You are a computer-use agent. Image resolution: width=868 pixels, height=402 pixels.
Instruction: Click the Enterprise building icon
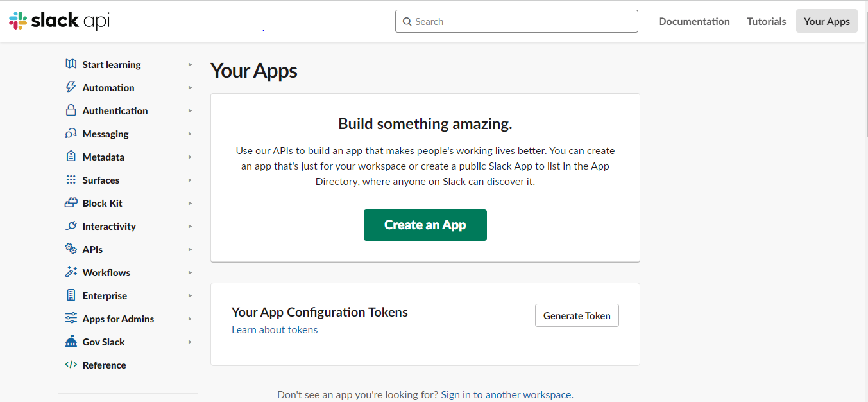click(x=71, y=295)
